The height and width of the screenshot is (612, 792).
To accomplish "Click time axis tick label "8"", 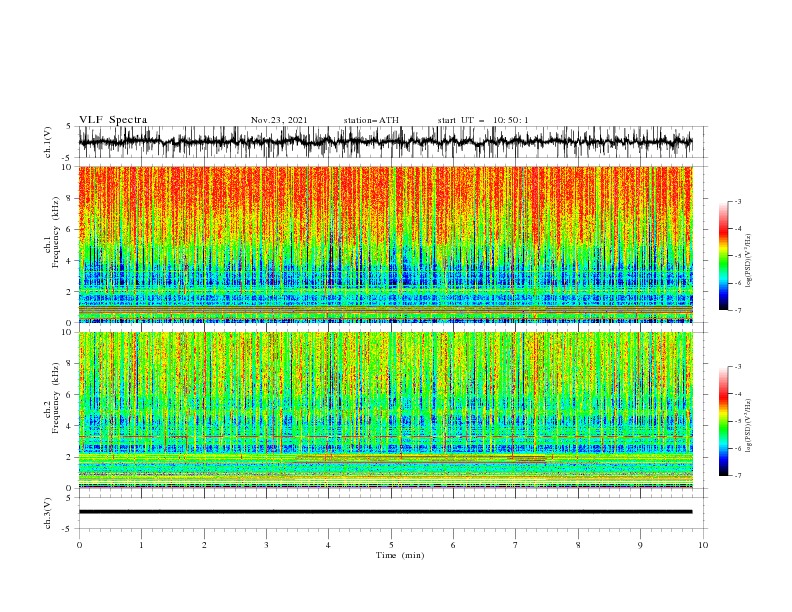I will pyautogui.click(x=578, y=545).
